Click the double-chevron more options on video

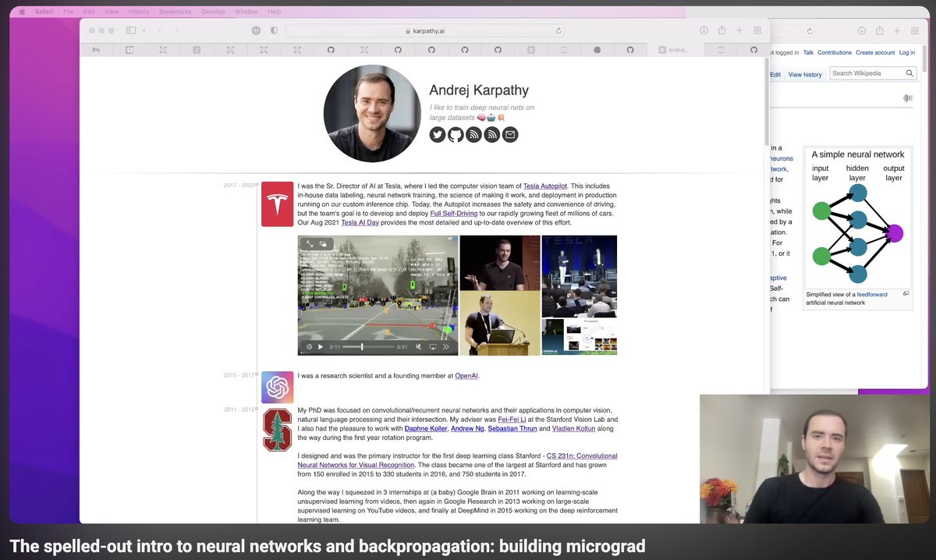(447, 346)
